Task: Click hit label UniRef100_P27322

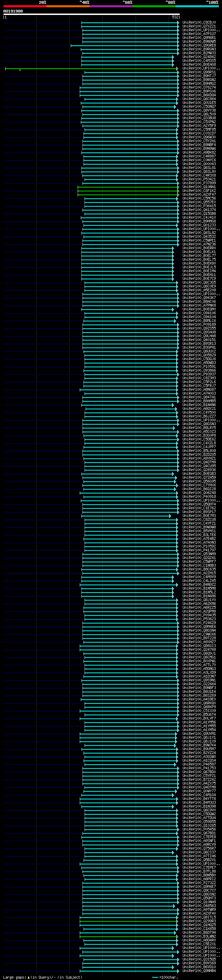Action: click(199, 883)
